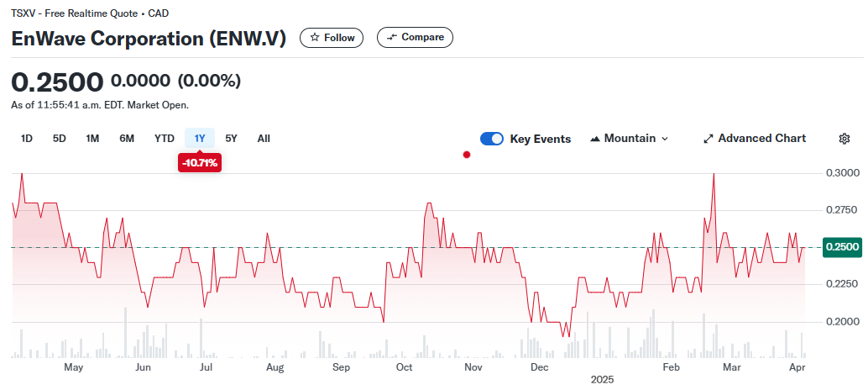Screen dimensions: 868x390
Task: Open the Compare tool
Action: point(416,37)
